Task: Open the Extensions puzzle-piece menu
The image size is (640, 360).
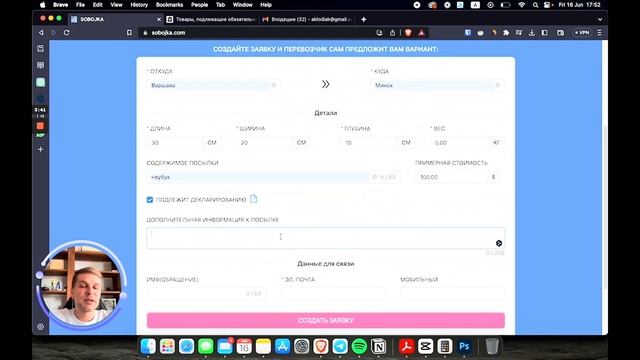Action: (x=506, y=33)
